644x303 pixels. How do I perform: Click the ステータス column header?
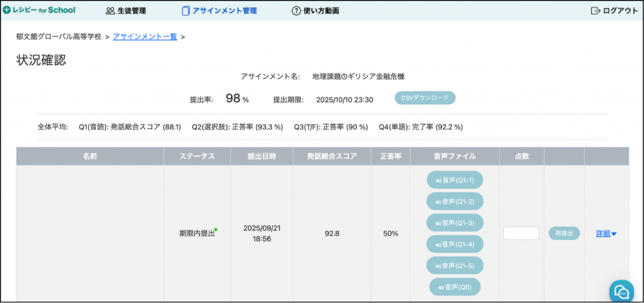click(x=197, y=156)
